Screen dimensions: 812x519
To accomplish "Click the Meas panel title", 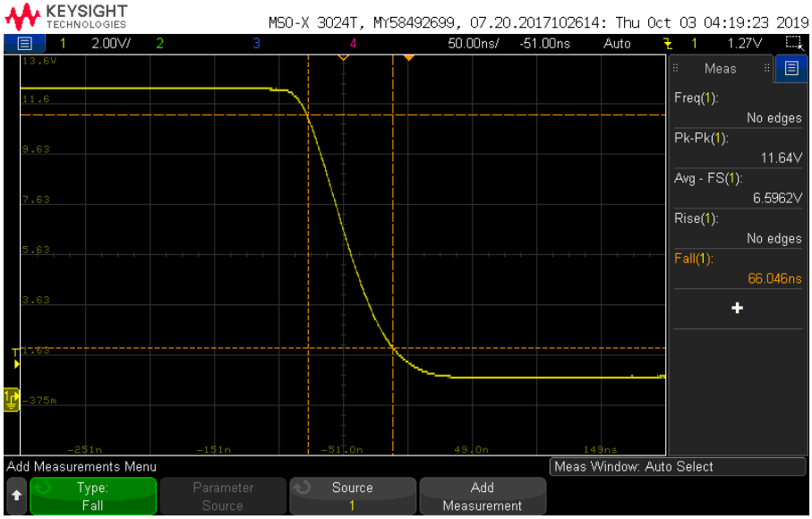I will 720,69.
